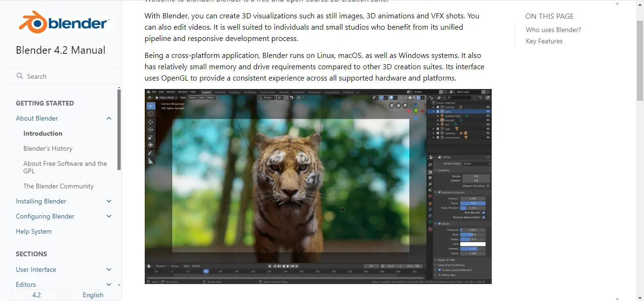Select the Rotate tool in Blender's toolbar
Image resolution: width=644 pixels, height=301 pixels.
150,130
